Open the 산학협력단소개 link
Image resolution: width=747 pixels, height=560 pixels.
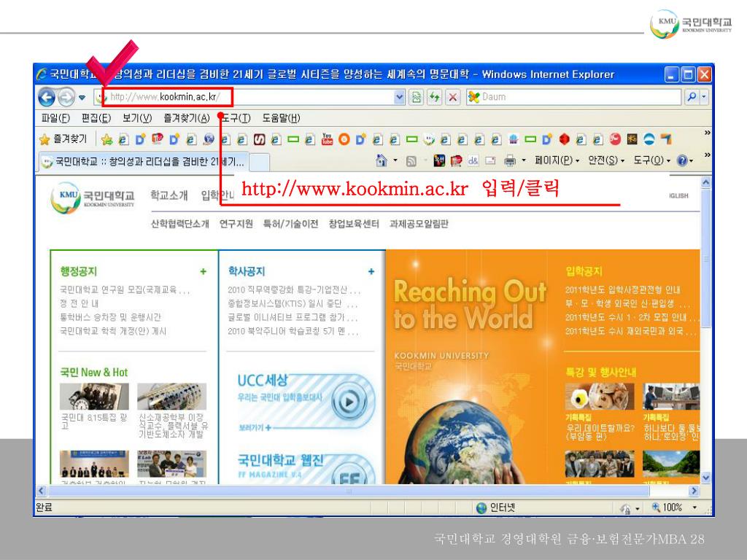(180, 224)
